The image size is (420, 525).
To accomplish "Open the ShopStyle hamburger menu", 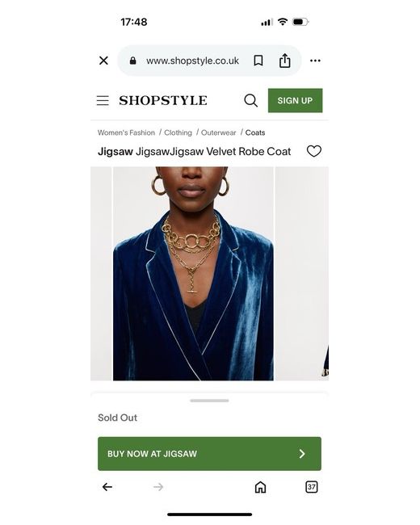I will (x=103, y=100).
